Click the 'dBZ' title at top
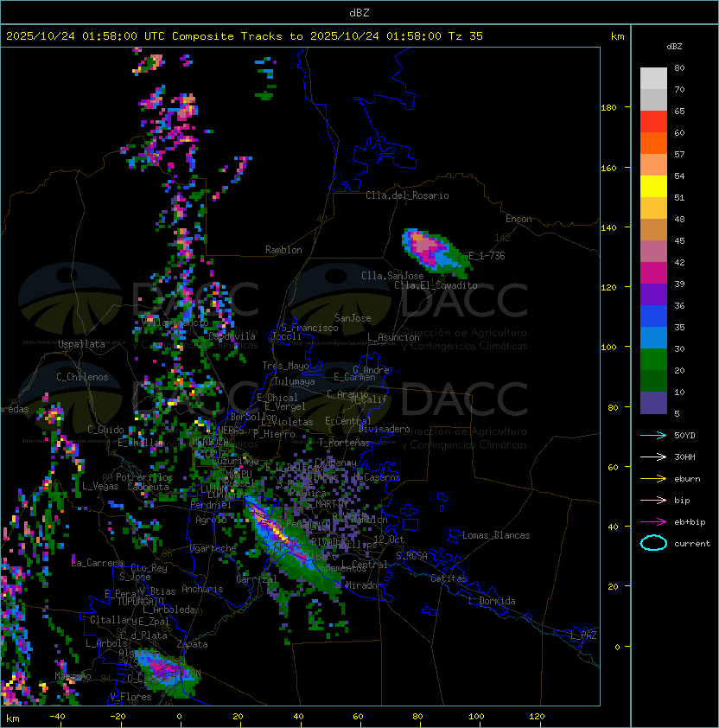 (x=359, y=13)
